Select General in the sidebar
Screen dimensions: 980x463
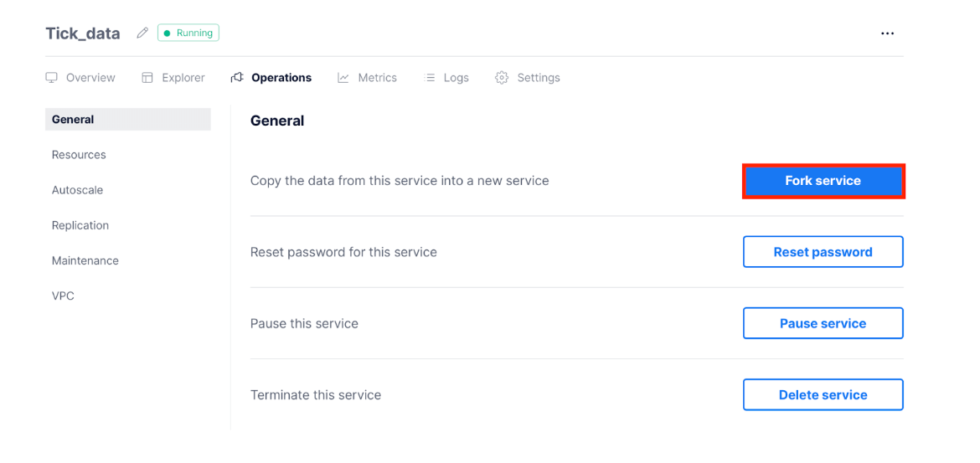click(73, 120)
